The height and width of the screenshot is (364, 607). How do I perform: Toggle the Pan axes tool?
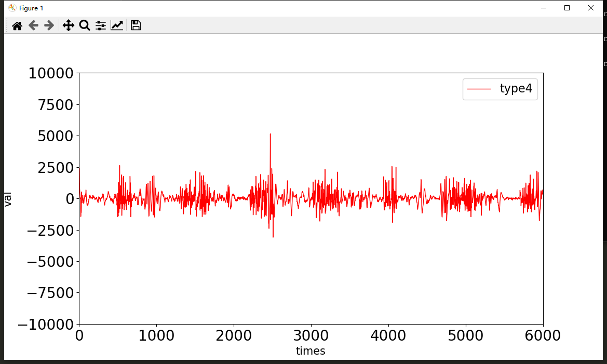68,25
